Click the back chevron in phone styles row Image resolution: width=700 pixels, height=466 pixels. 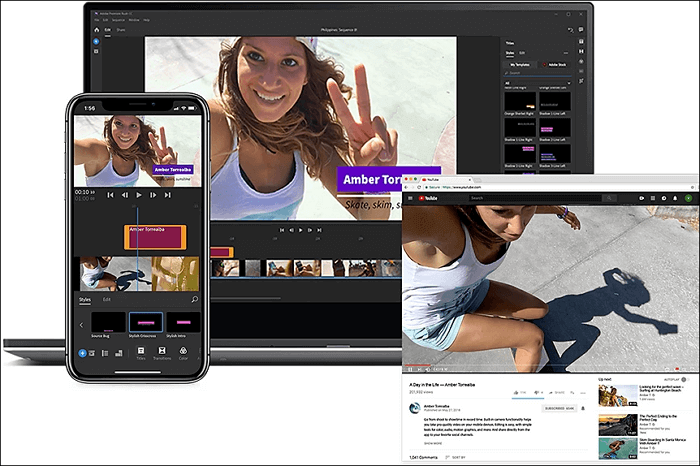82,325
